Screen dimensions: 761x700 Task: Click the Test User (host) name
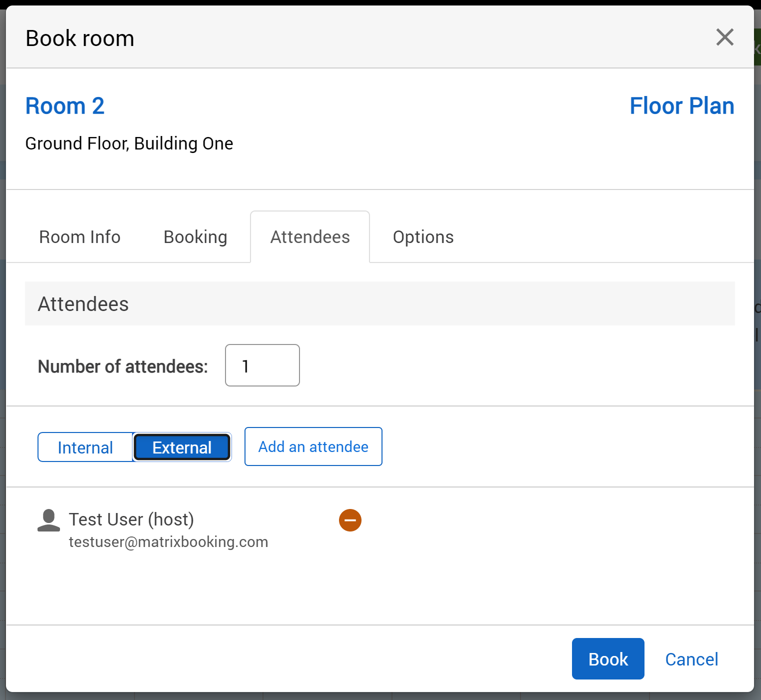tap(131, 519)
